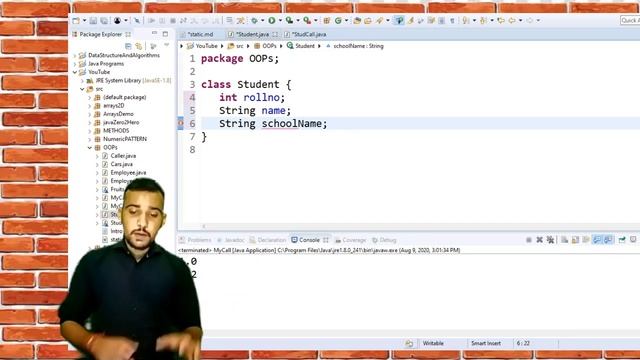Click src in the editor breadcrumb
Screen dimensions: 640x360
pyautogui.click(x=236, y=46)
